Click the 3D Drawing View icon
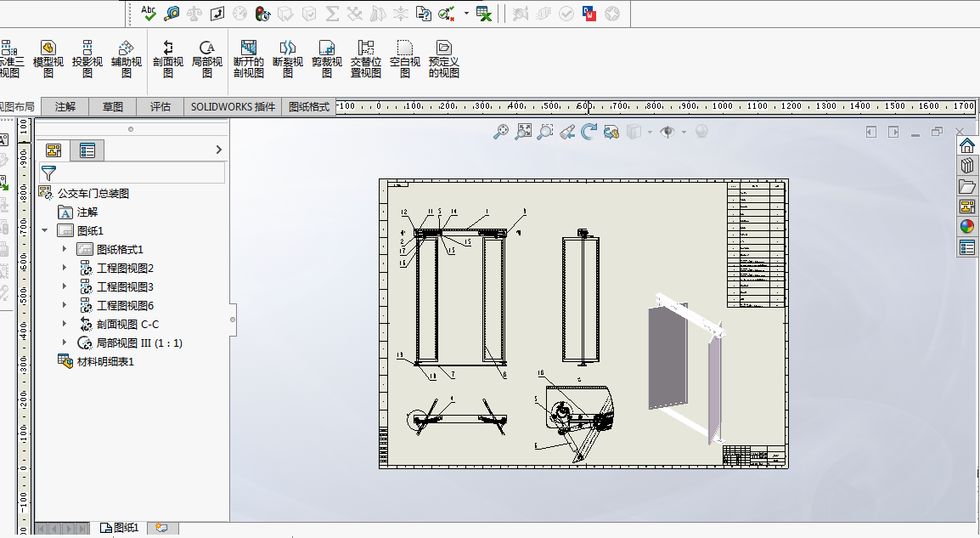Screen dimensions: 980x538 (x=611, y=132)
